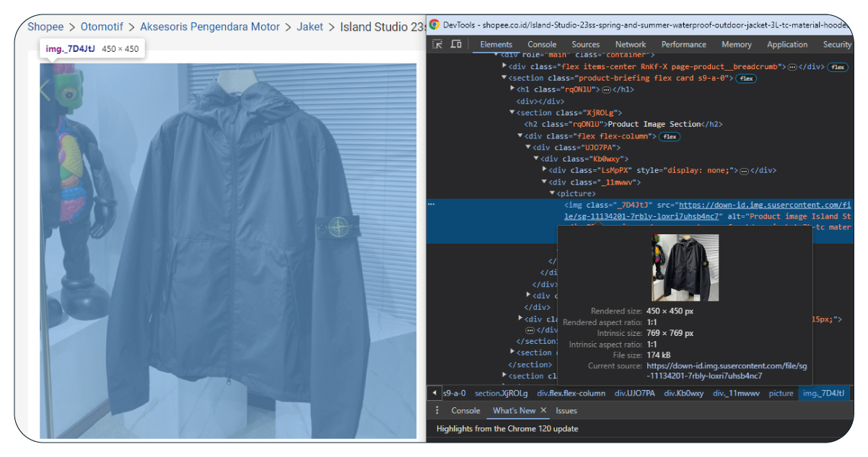Click the Chrome logo in DevTools title bar
Viewport: 868px width, 457px height.
[x=434, y=25]
